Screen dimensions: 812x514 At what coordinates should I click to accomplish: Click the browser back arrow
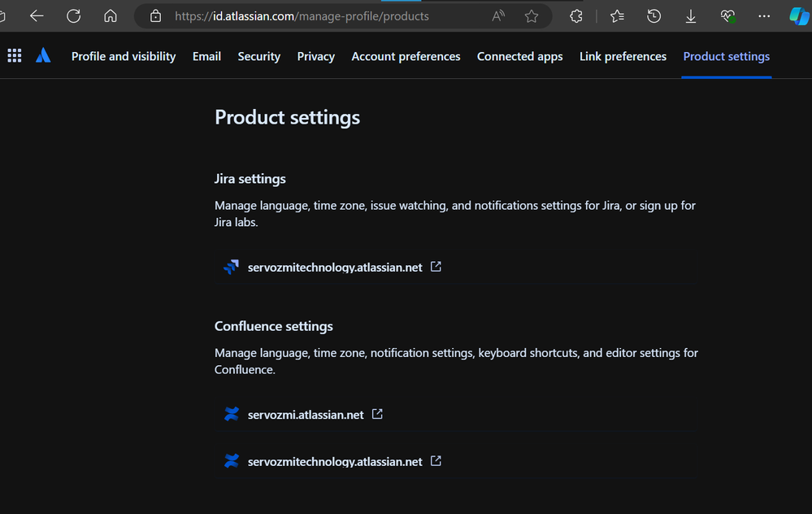tap(37, 16)
